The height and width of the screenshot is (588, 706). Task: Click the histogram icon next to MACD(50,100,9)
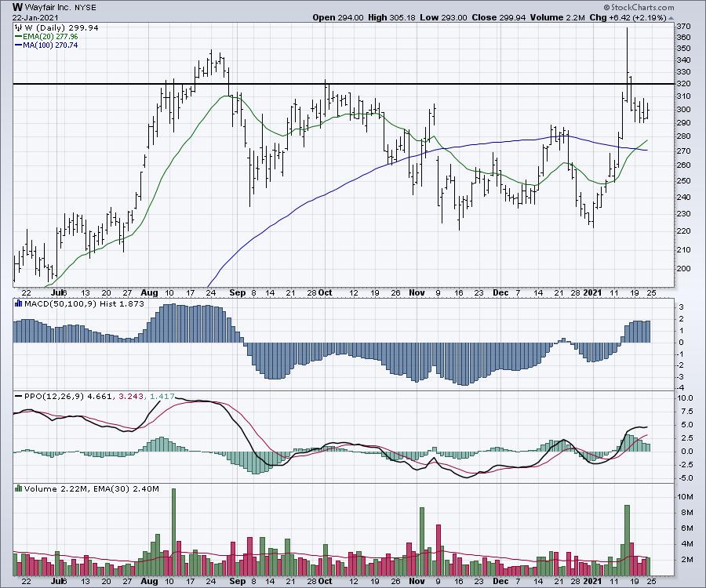tap(19, 303)
